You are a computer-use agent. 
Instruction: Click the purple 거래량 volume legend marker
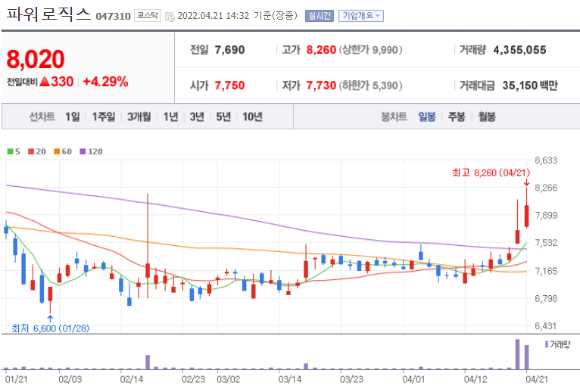coord(547,344)
